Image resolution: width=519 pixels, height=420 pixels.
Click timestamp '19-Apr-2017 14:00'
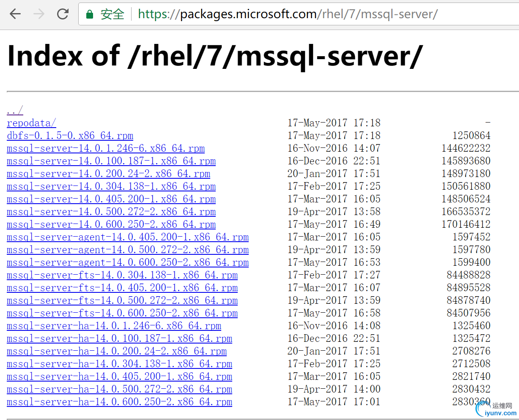tap(334, 389)
